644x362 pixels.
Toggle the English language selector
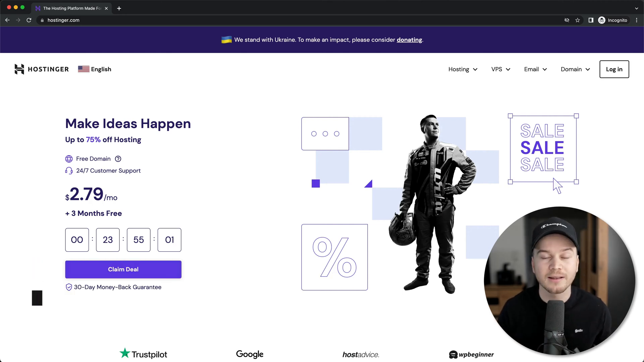(x=95, y=69)
